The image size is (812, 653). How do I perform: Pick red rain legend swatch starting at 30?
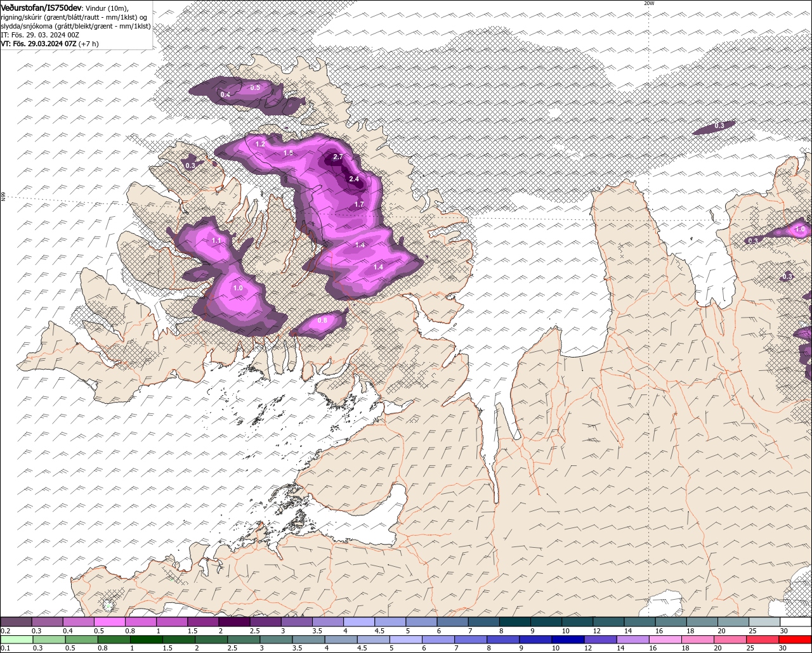tap(796, 640)
